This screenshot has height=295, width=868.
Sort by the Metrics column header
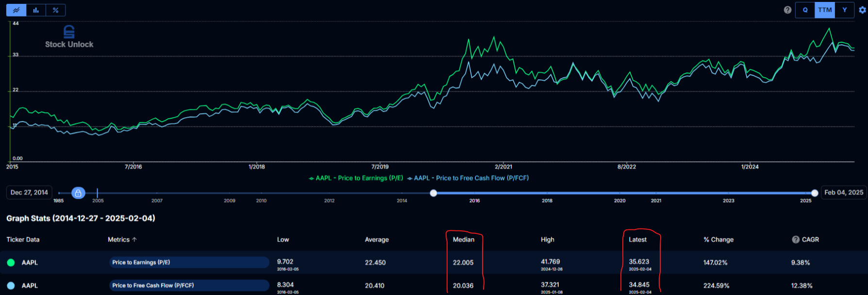[x=122, y=240]
